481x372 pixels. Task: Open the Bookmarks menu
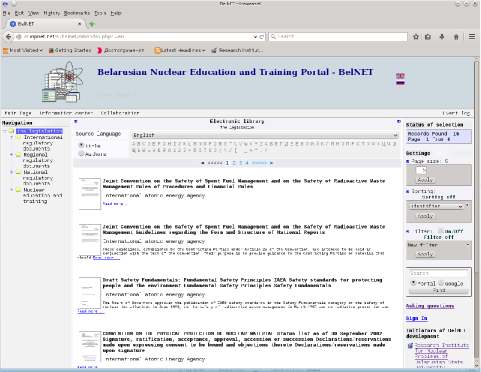click(77, 13)
